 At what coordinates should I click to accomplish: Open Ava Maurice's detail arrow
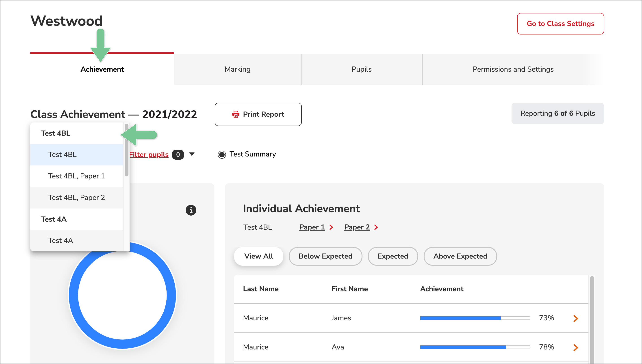(x=575, y=347)
